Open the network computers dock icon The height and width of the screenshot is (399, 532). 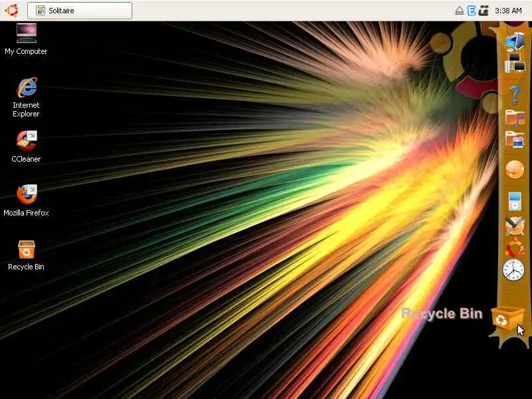click(515, 63)
